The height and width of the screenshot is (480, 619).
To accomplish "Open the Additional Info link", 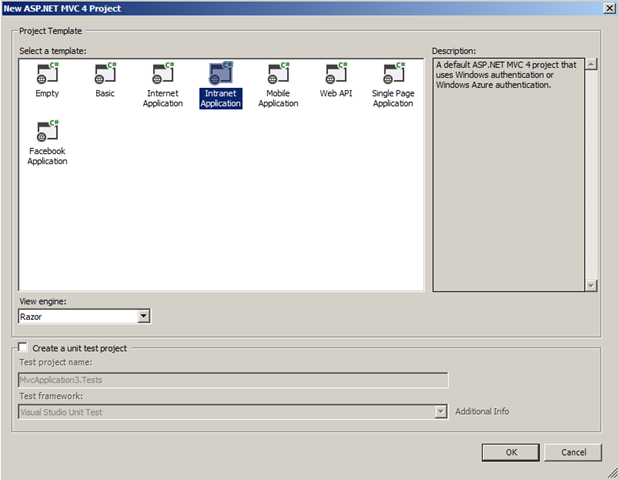I will (482, 411).
